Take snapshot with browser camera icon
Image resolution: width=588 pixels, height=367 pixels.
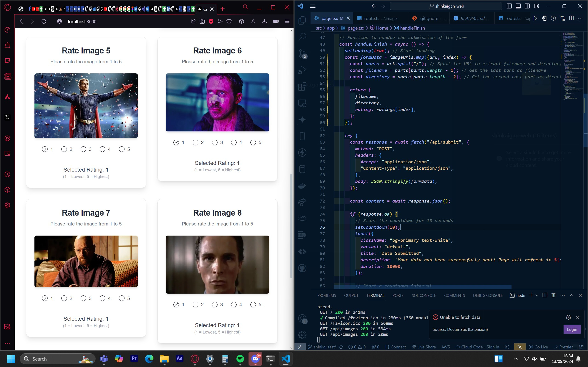[202, 22]
